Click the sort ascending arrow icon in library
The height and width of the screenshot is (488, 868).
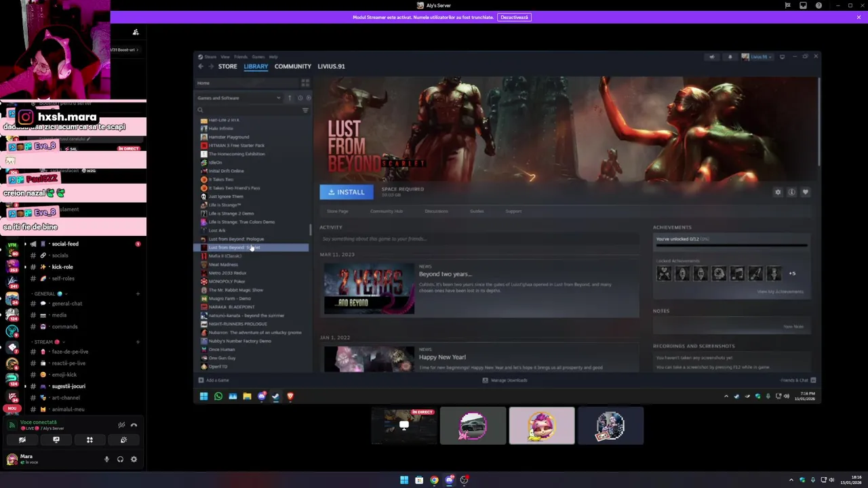click(290, 98)
